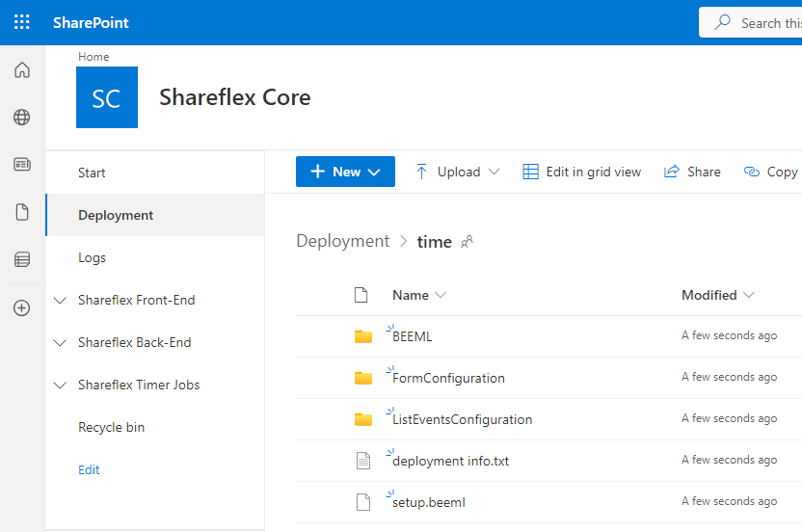This screenshot has height=532, width=802.
Task: Select Deployment in the left navigation
Action: coord(154,215)
